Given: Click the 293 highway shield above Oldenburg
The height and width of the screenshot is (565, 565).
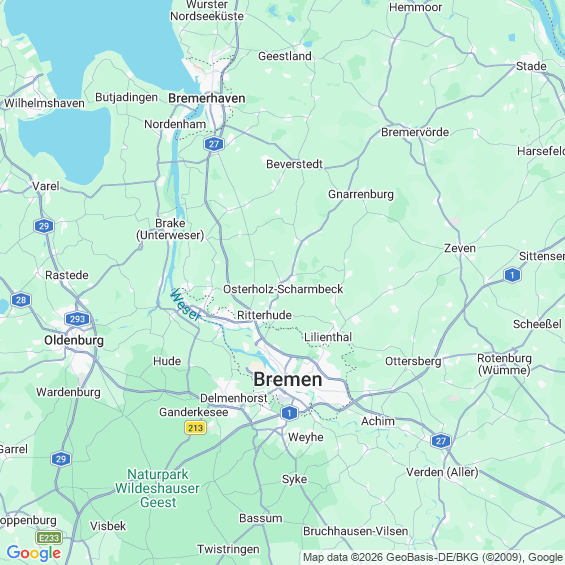Looking at the screenshot, I should click(77, 319).
